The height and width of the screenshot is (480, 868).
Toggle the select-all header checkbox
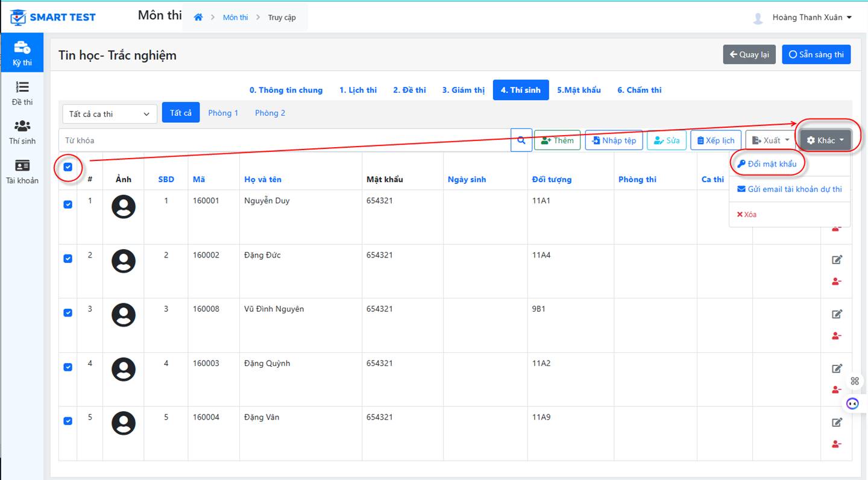(x=68, y=167)
